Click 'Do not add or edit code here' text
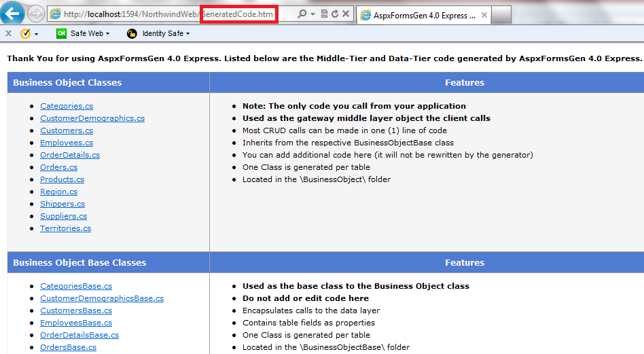 (x=306, y=298)
